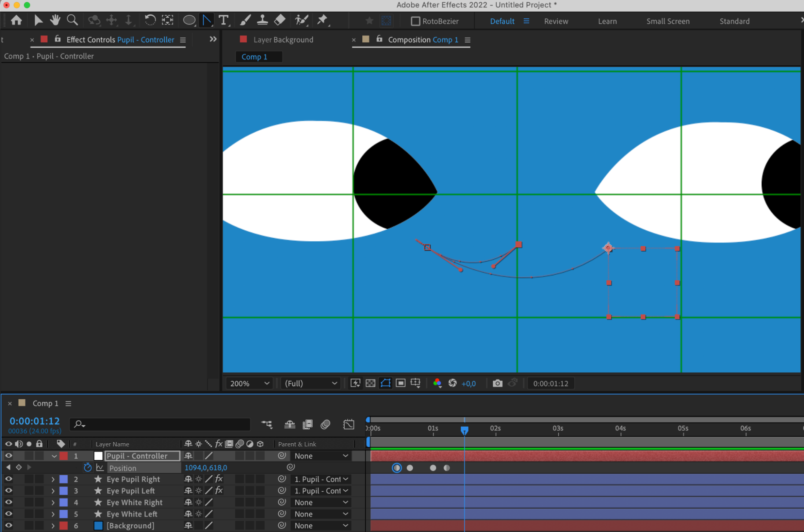Select the Ellipse shape tool

189,20
